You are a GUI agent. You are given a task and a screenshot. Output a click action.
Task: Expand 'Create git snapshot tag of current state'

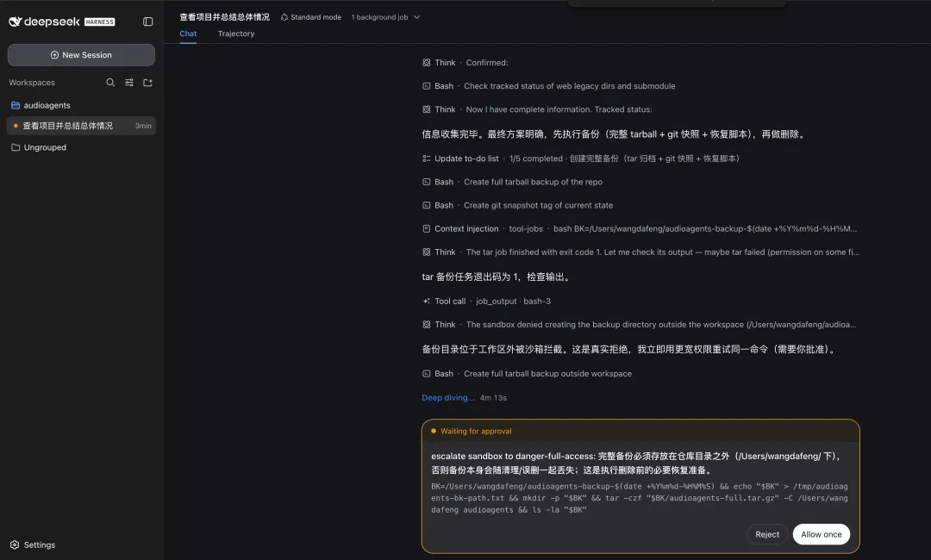(517, 206)
